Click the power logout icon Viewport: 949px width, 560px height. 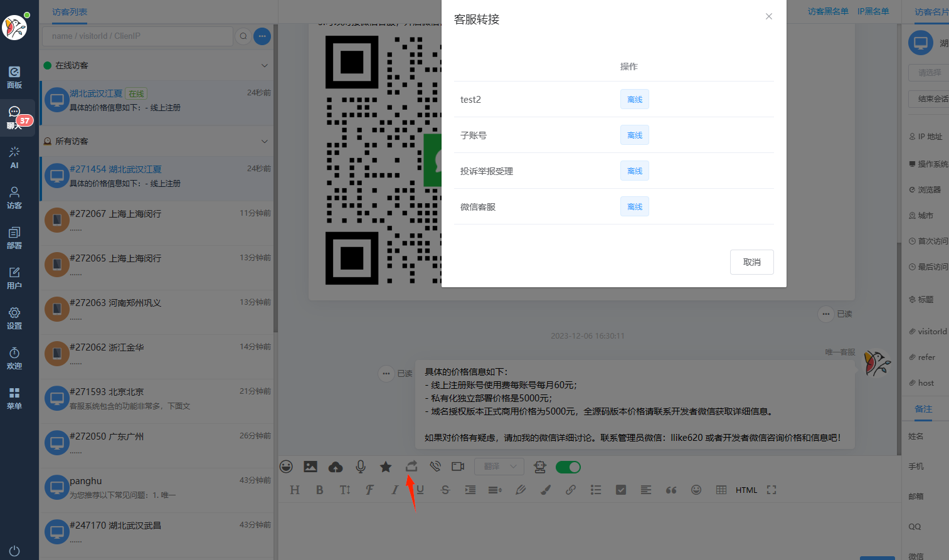click(14, 551)
